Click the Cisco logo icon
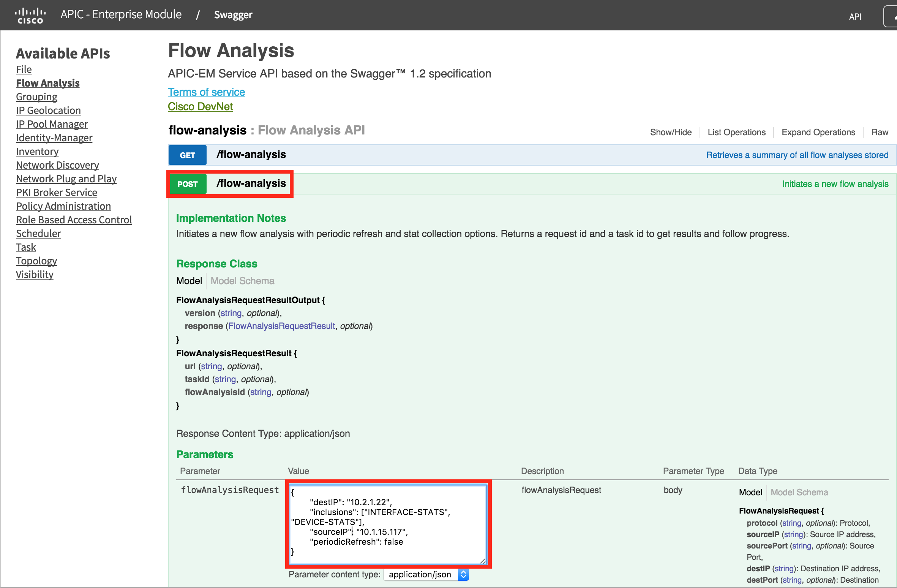Screen dimensions: 897x588 coord(30,16)
